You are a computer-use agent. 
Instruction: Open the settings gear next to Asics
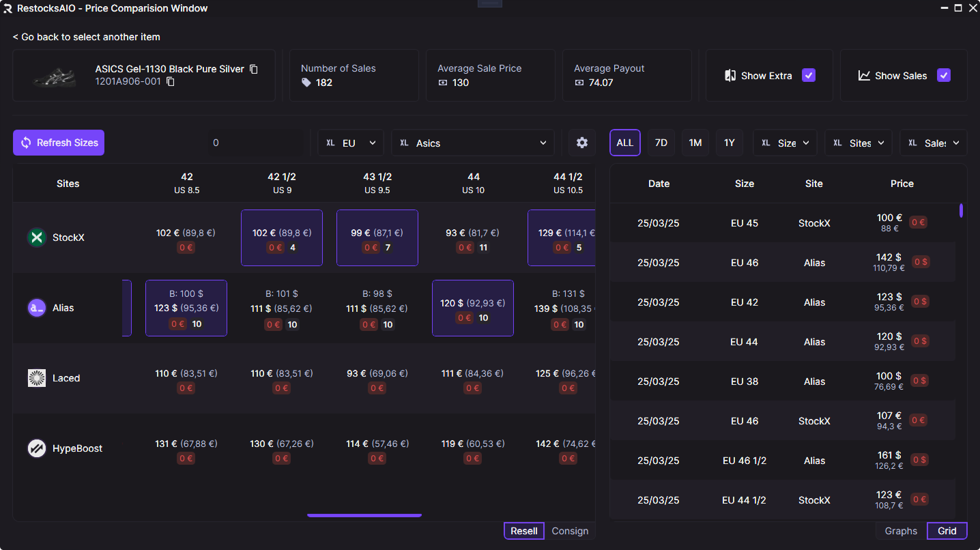click(582, 143)
